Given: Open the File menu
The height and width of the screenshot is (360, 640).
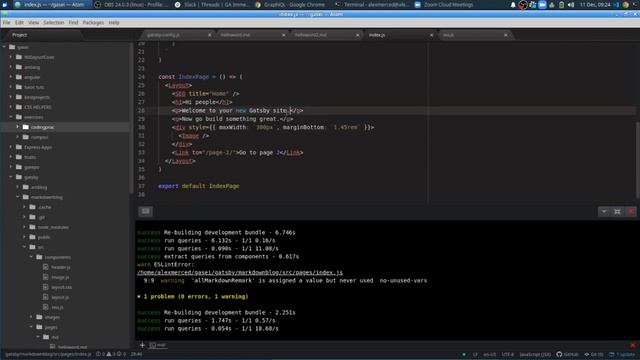Looking at the screenshot, I should coord(6,22).
